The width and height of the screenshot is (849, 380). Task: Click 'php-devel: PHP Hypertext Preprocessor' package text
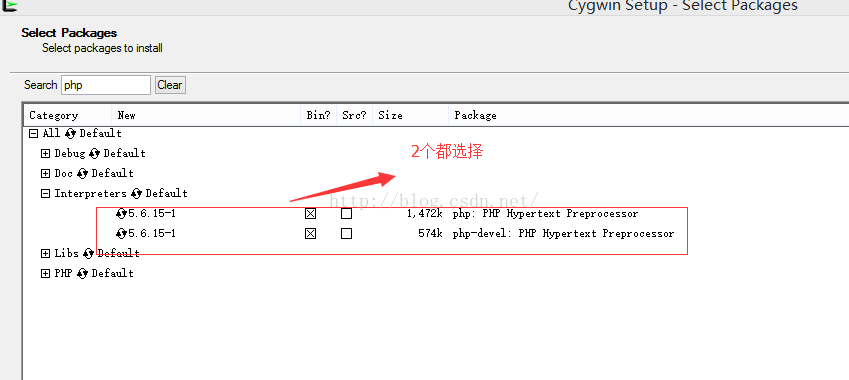[564, 234]
